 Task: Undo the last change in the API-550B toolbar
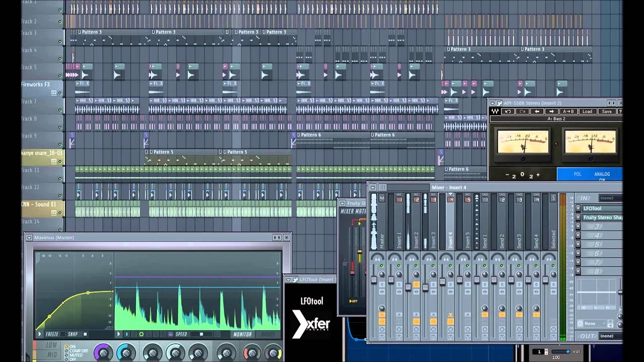click(x=508, y=111)
